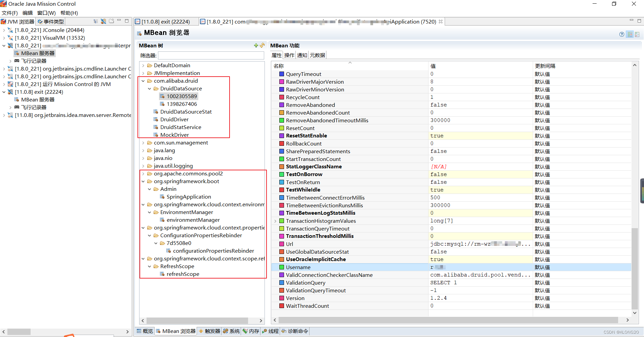Expand the JConsole (20484) JVM node
644x337 pixels.
(x=4, y=30)
